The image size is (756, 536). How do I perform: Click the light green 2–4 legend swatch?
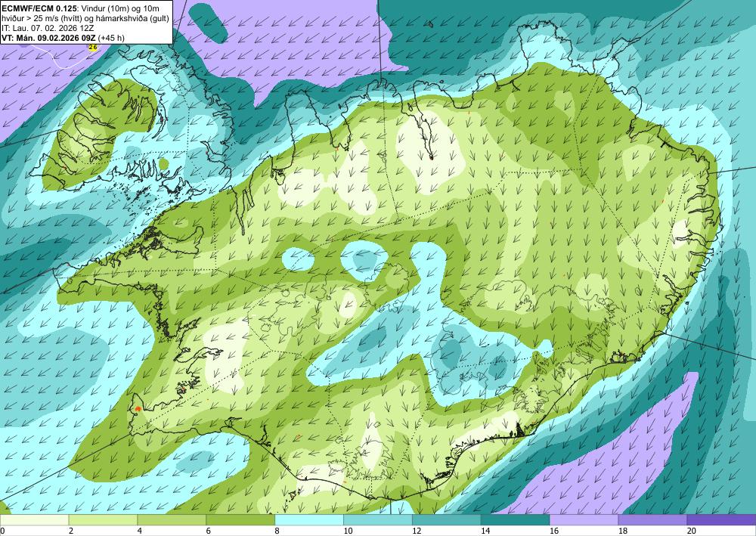[x=103, y=519]
